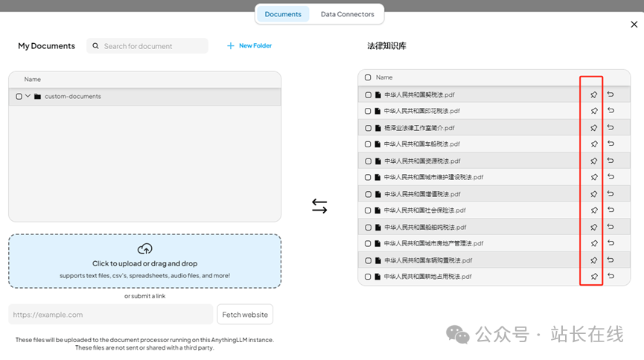Check the box for 中华人民共和国印花税法.pdf
The height and width of the screenshot is (360, 644).
coord(368,112)
